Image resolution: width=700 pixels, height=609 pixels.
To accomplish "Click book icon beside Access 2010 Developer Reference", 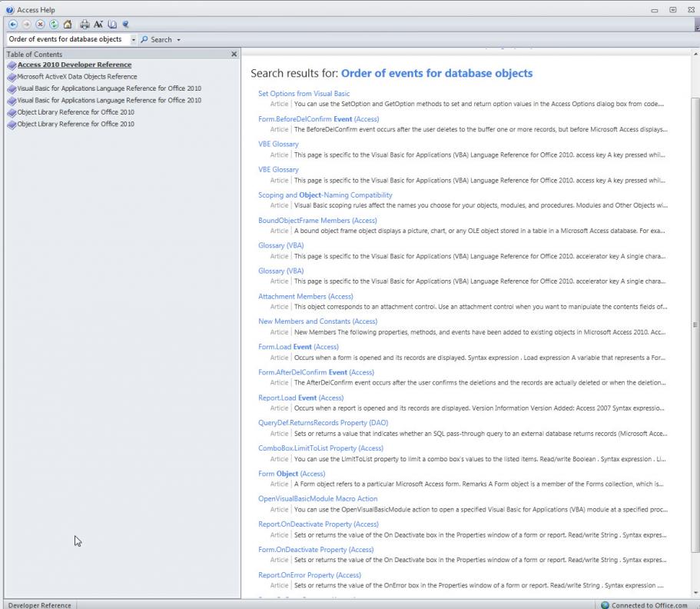I will click(12, 65).
